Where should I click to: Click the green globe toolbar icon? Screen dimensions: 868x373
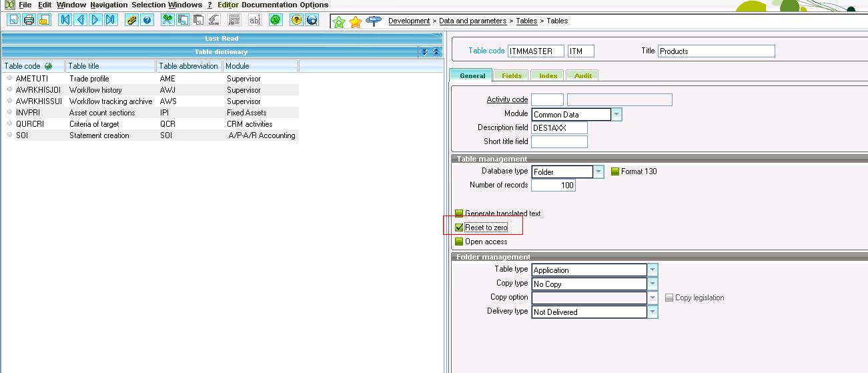click(276, 20)
